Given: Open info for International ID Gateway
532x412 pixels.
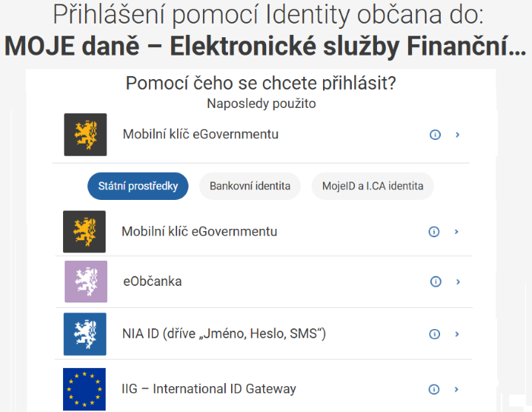Looking at the screenshot, I should tap(434, 389).
